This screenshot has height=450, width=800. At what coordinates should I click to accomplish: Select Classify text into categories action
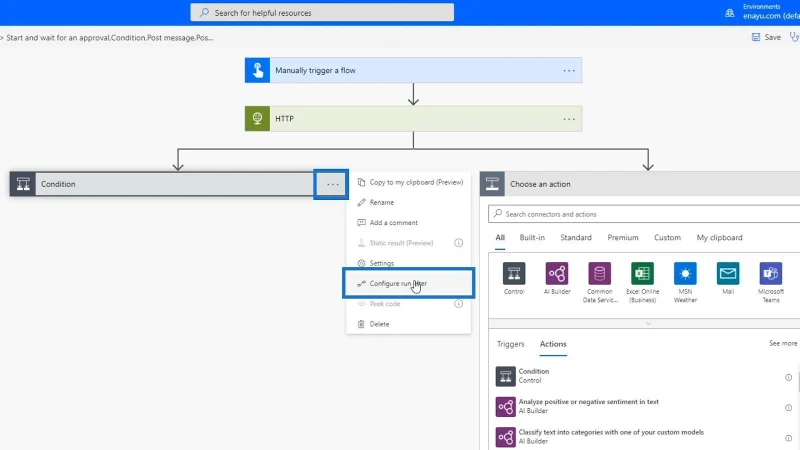pyautogui.click(x=644, y=437)
